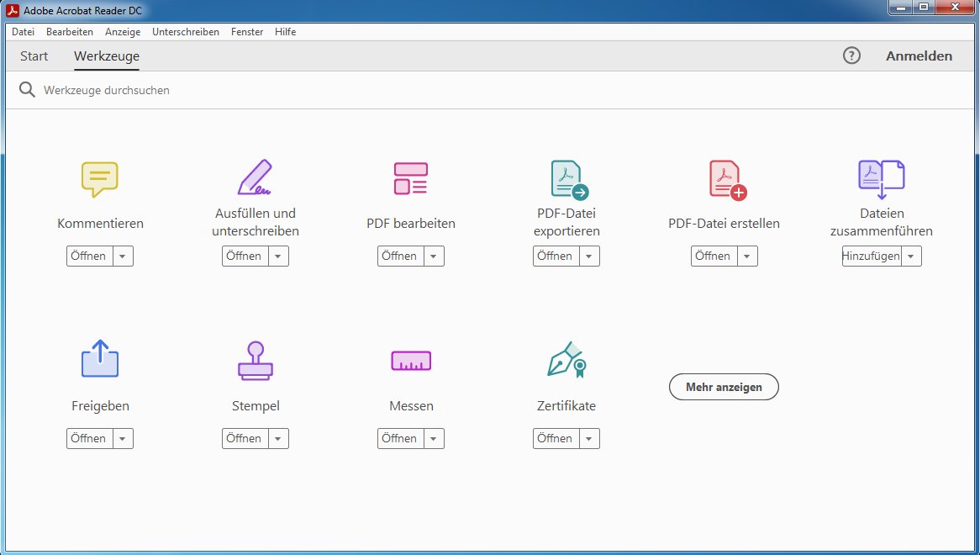
Task: Click the Kommentieren speech bubble icon
Action: [99, 179]
